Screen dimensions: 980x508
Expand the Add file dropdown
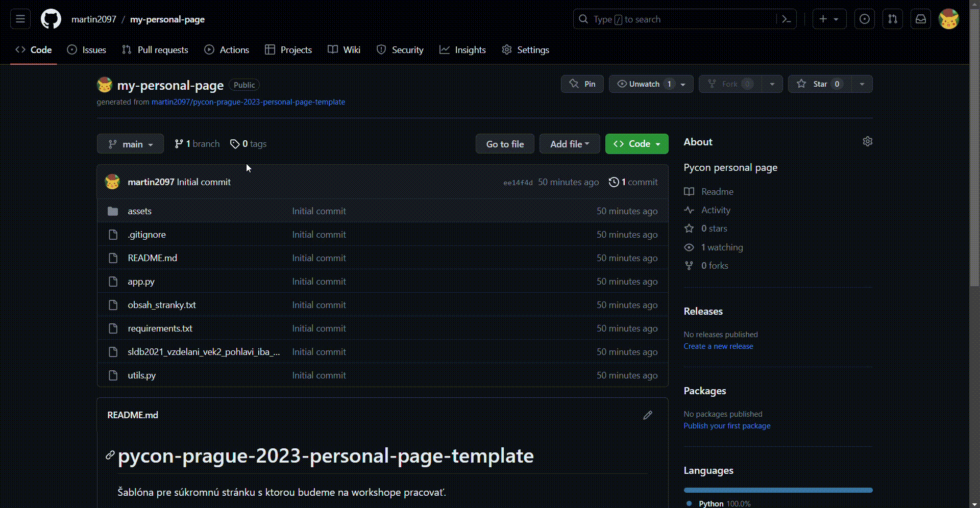570,144
